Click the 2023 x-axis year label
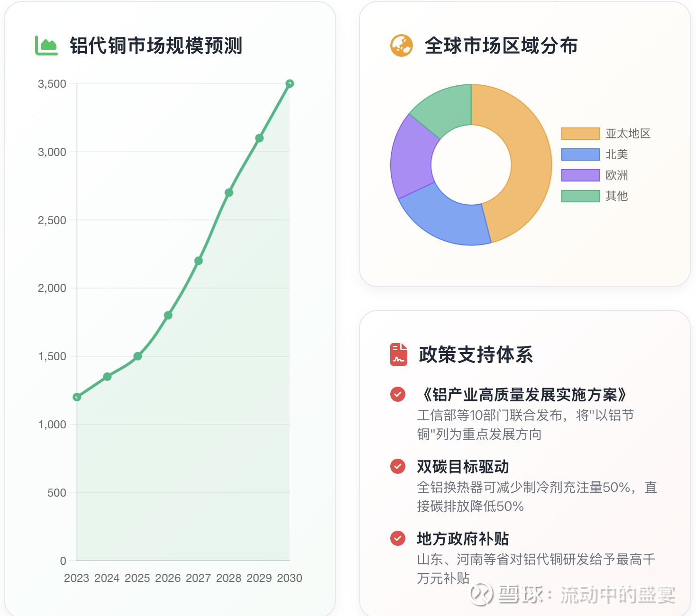The height and width of the screenshot is (616, 696). pyautogui.click(x=77, y=578)
